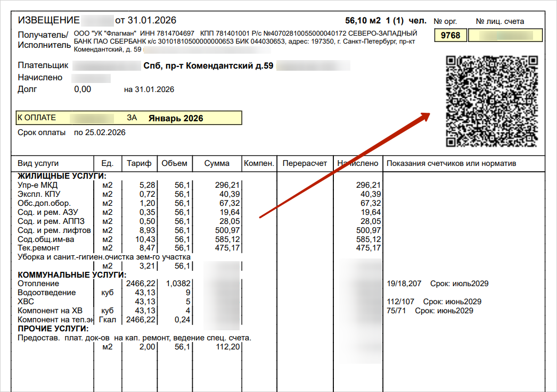557x392 pixels.
Task: Select the ПРОЧИЕ УСЛУГИ section heading
Action: pyautogui.click(x=53, y=329)
